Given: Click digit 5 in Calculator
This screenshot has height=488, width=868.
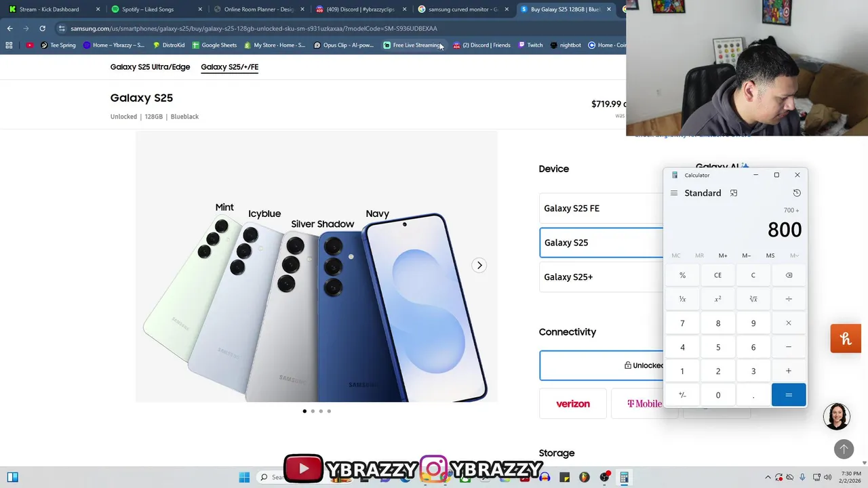Looking at the screenshot, I should coord(718,347).
